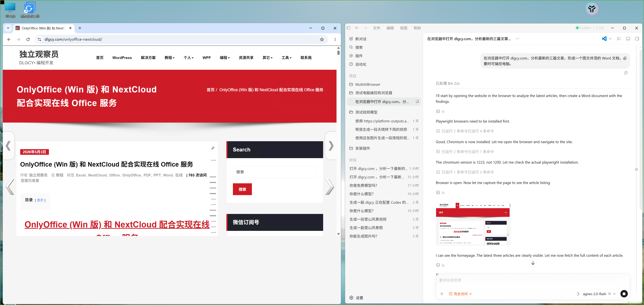The height and width of the screenshot is (305, 644).
Task: Open the 联系我 nav link
Action: (306, 58)
